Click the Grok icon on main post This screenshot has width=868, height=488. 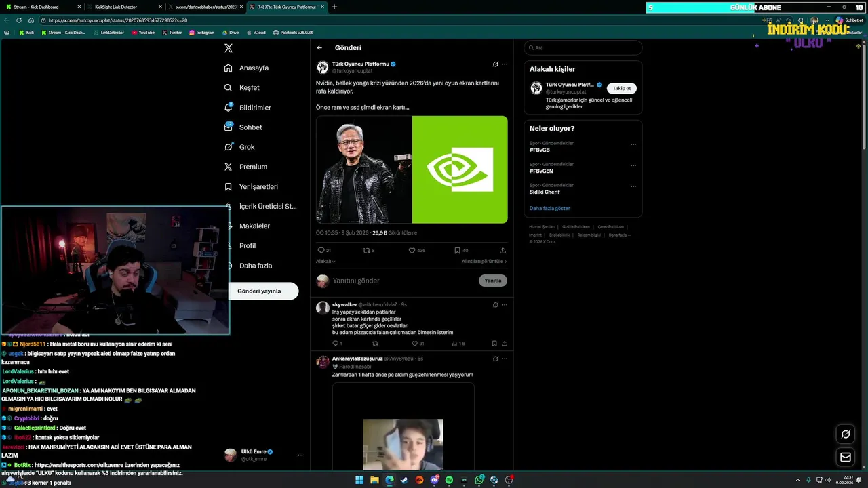[x=496, y=64]
